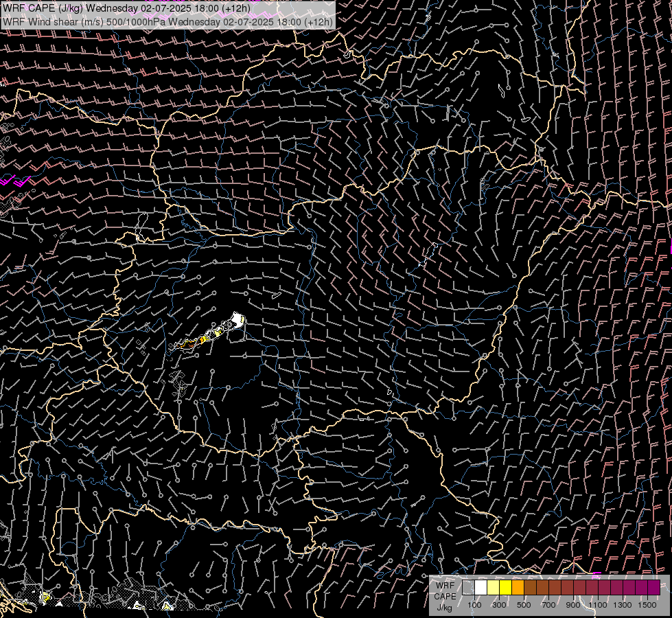The height and width of the screenshot is (618, 672).
Task: Click the 1300 legend label
Action: (623, 605)
